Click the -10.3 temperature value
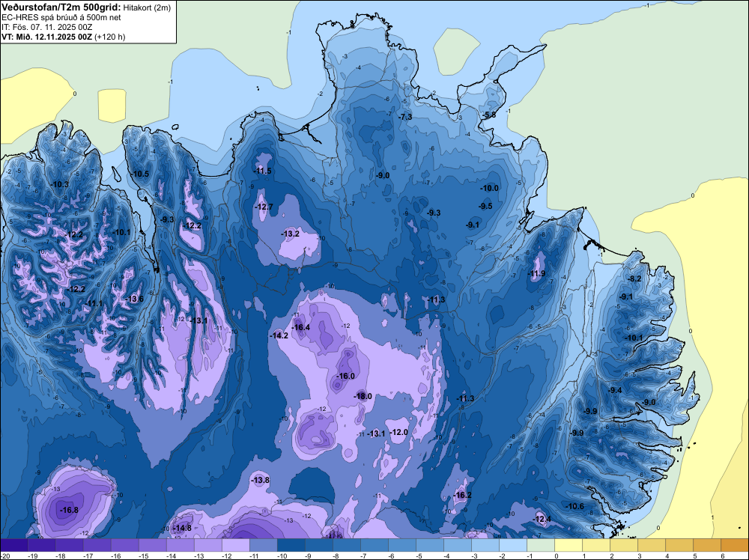Viewport: 749px width, 560px height. pos(60,184)
